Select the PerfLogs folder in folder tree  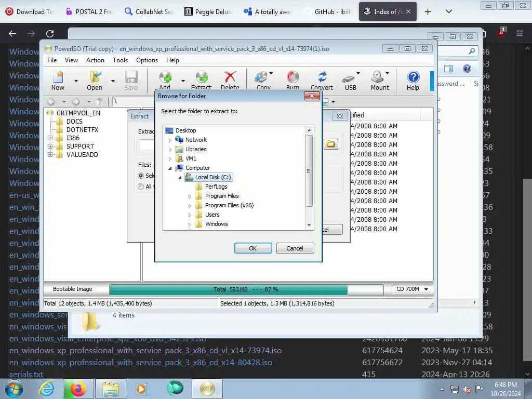216,187
